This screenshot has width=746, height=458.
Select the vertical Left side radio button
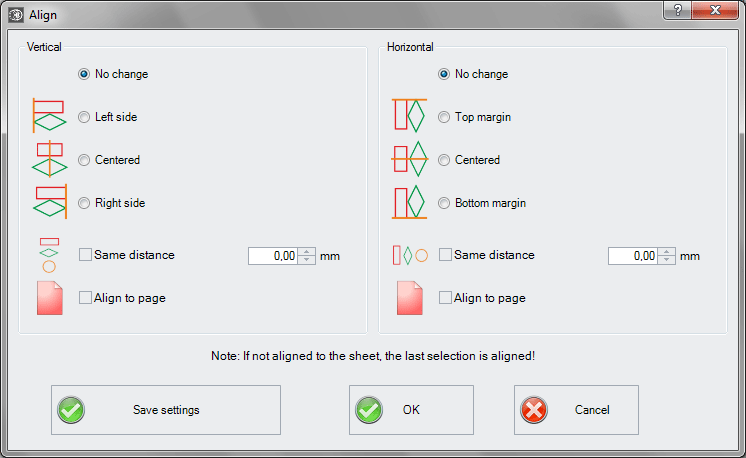[x=84, y=117]
